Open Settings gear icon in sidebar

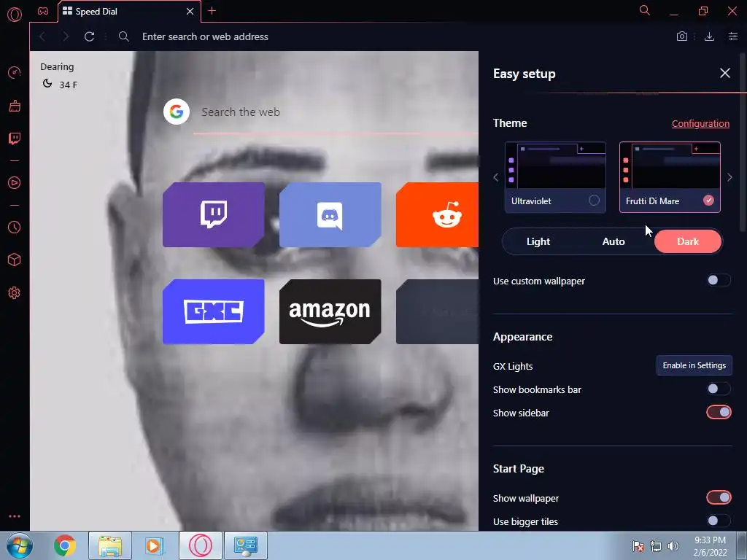point(15,293)
